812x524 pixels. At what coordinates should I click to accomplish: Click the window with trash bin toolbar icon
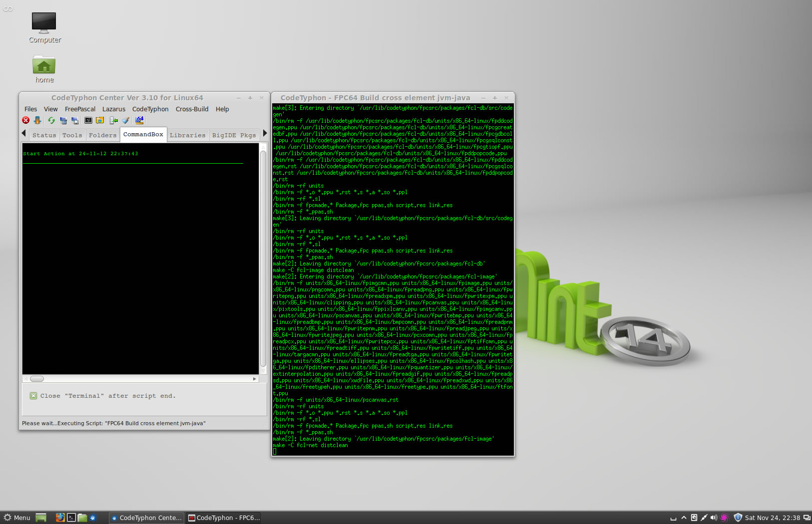(x=63, y=120)
